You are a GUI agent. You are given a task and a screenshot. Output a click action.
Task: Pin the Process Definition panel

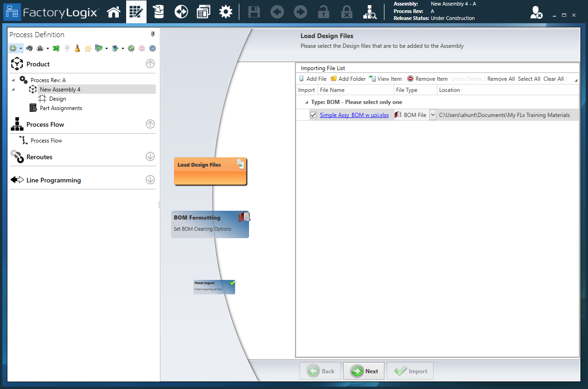click(x=152, y=34)
